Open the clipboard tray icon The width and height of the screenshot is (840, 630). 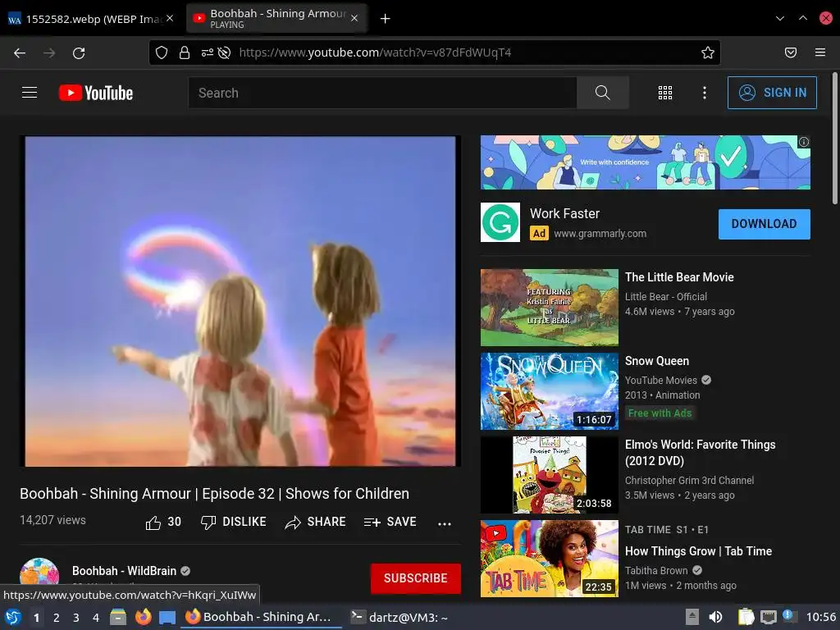click(x=746, y=617)
